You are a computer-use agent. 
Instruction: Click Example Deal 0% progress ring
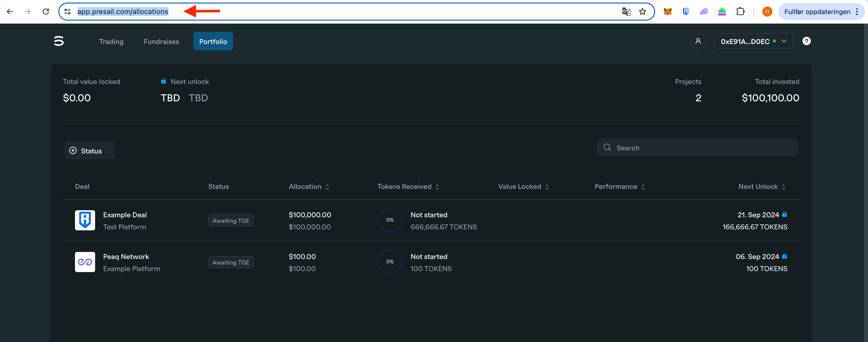[390, 220]
